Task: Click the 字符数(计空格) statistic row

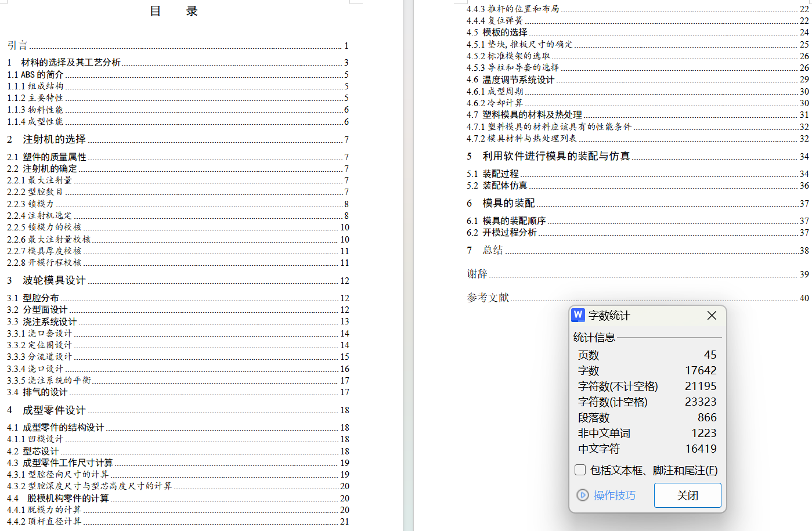Action: [x=647, y=402]
